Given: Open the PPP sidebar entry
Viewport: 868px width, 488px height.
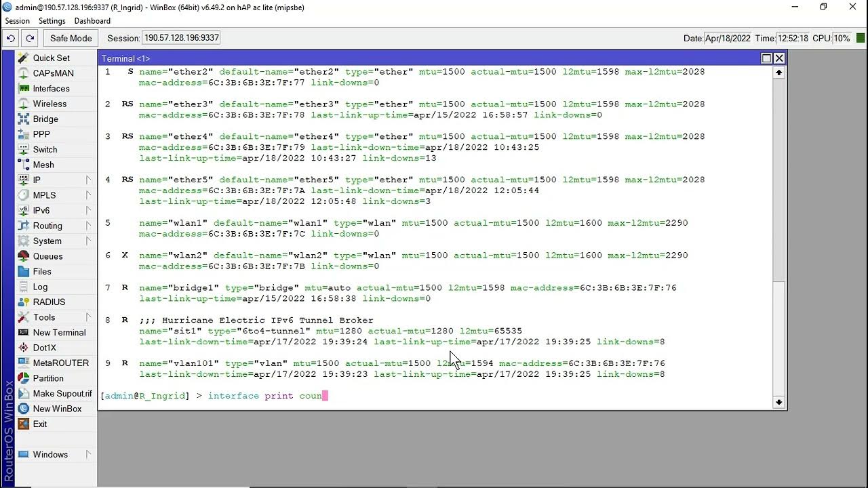Looking at the screenshot, I should [x=41, y=134].
